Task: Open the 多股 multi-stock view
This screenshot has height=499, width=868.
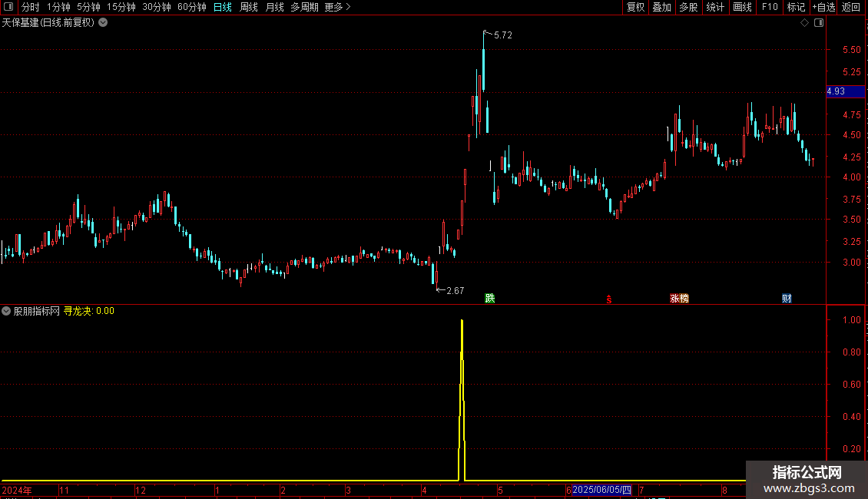Action: 688,7
